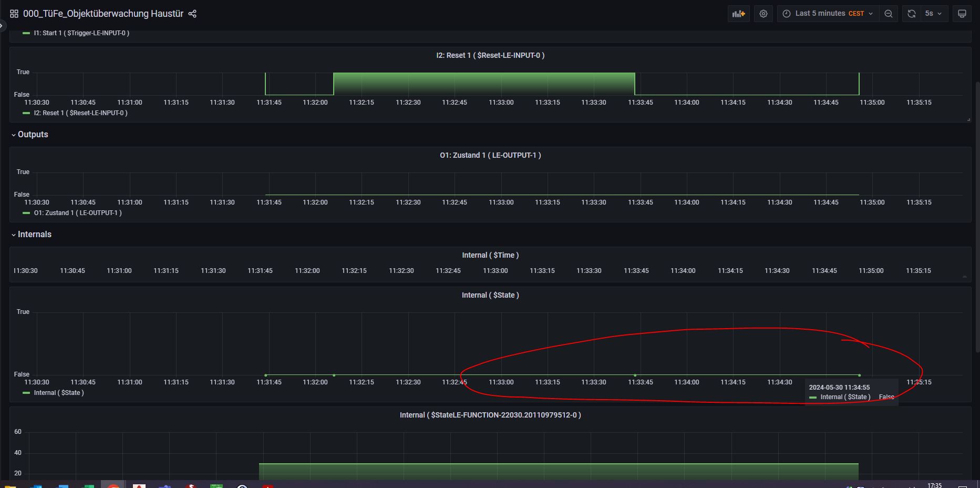980x488 pixels.
Task: Open the dashboards grid icon beside the title
Action: pyautogui.click(x=14, y=14)
